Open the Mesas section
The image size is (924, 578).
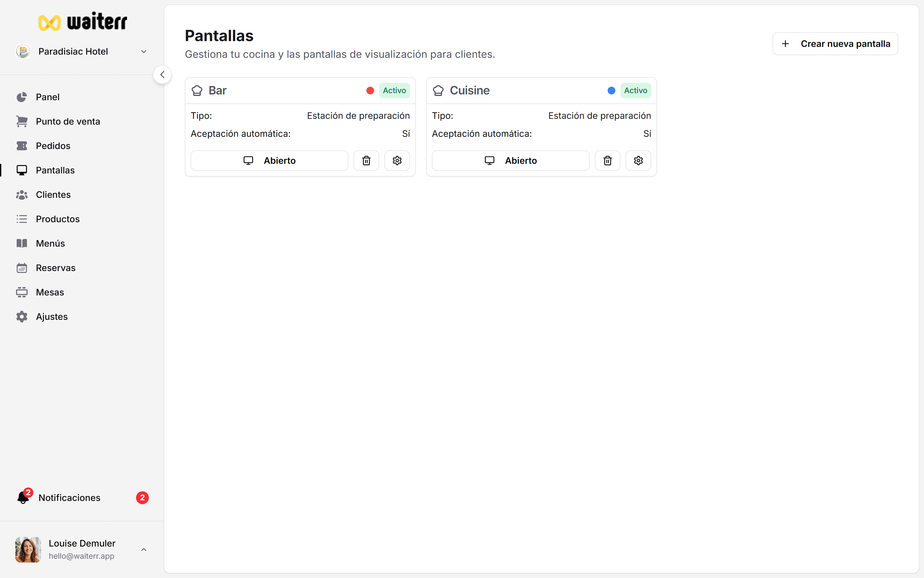[82, 293]
